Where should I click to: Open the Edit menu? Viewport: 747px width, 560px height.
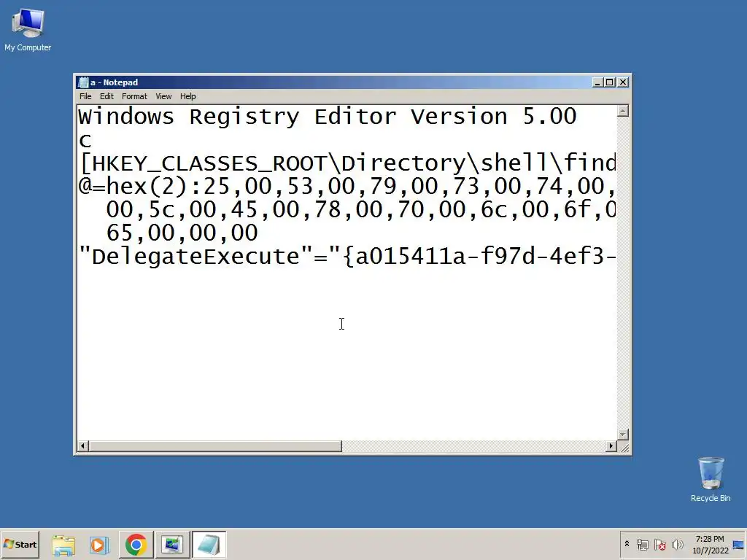[107, 96]
